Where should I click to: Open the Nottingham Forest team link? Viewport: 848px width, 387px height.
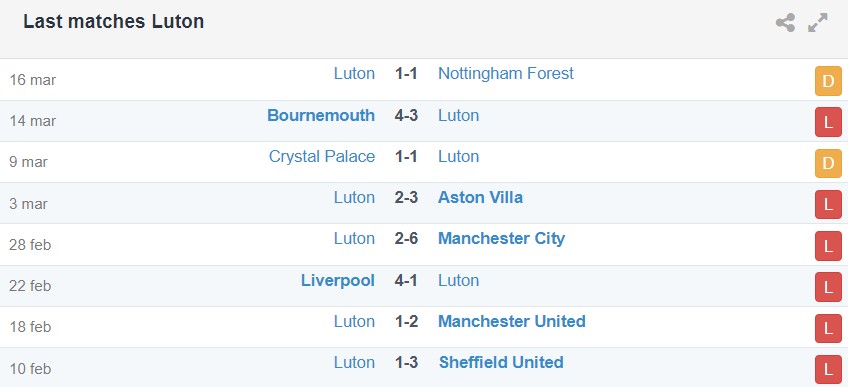coord(506,74)
